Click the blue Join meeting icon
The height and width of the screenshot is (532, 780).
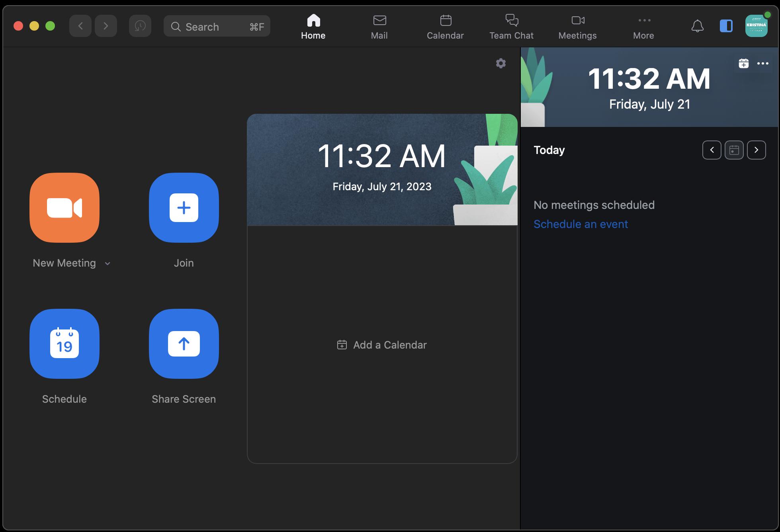pos(184,207)
